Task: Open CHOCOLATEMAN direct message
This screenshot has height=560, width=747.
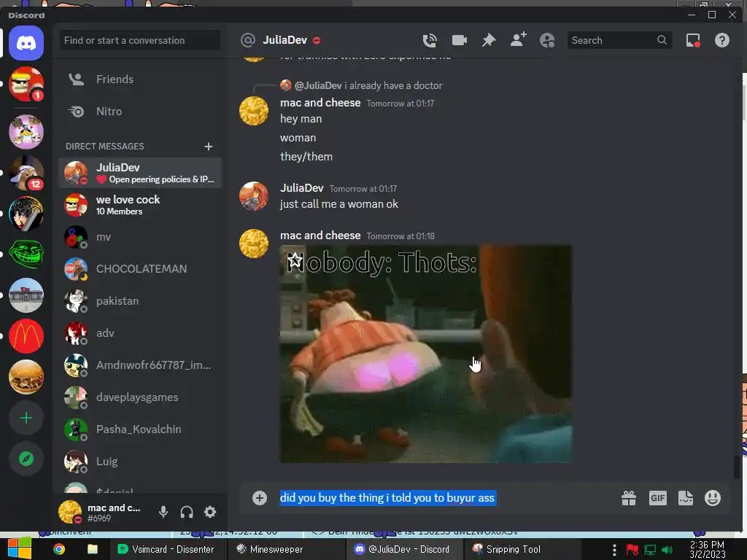Action: tap(140, 269)
